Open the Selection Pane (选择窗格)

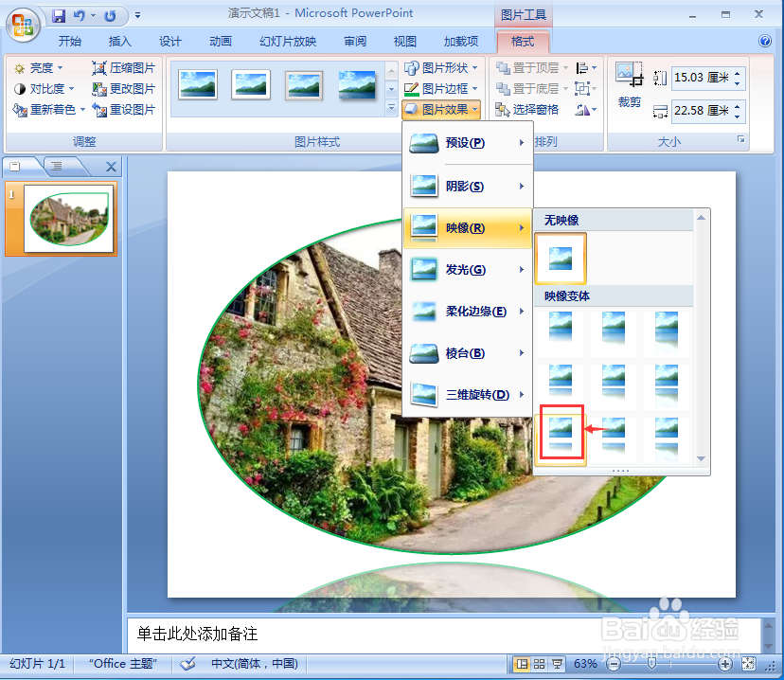[527, 110]
